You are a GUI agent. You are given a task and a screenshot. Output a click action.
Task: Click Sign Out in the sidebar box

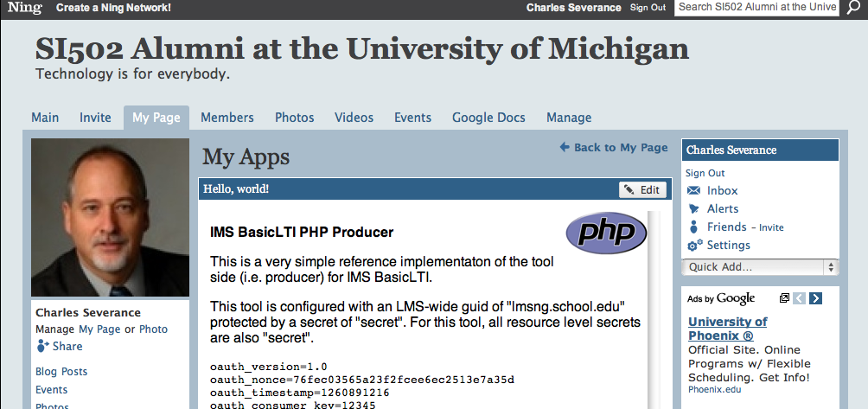coord(705,173)
